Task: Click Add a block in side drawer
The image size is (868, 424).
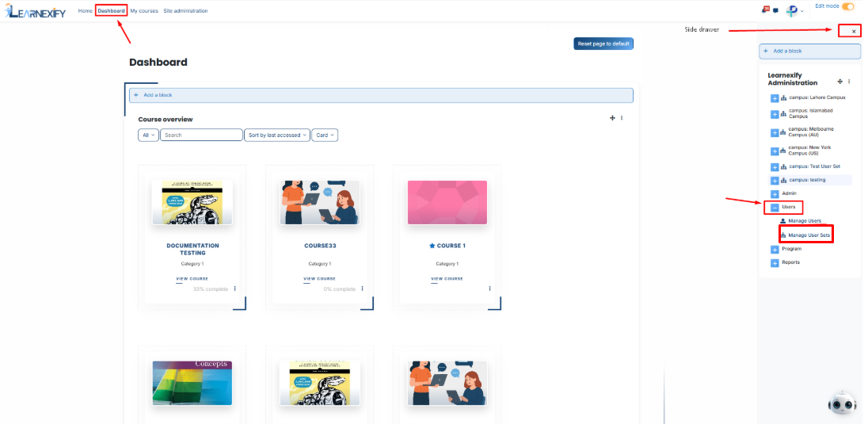Action: (810, 51)
